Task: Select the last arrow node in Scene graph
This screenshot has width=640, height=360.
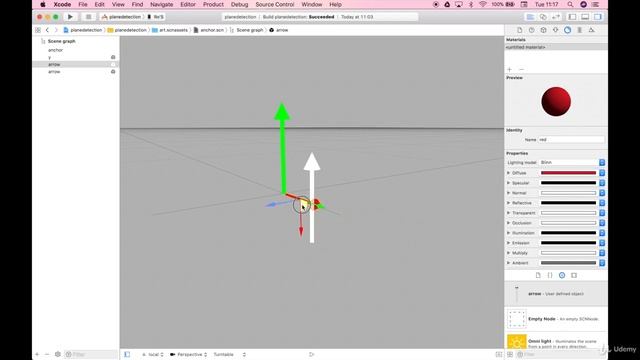Action: coord(54,72)
